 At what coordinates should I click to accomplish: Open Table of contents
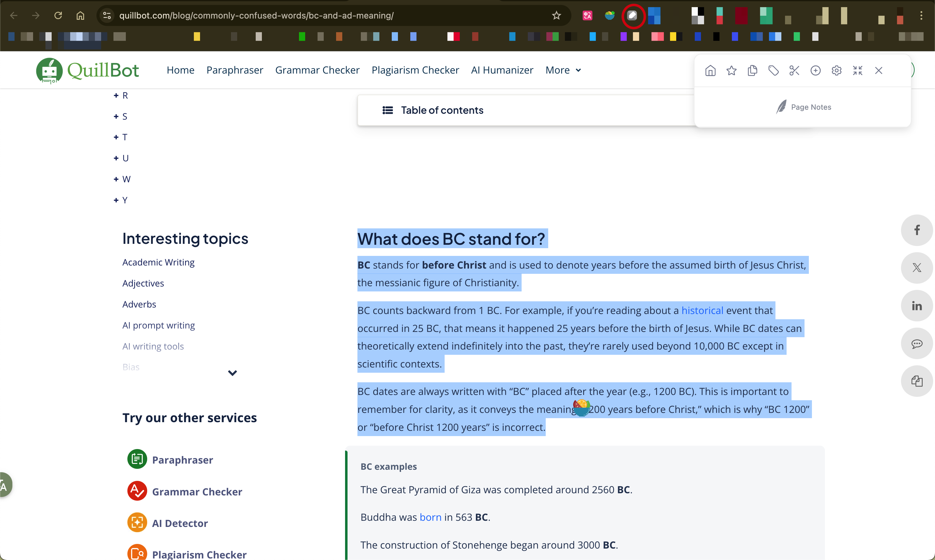pos(442,110)
